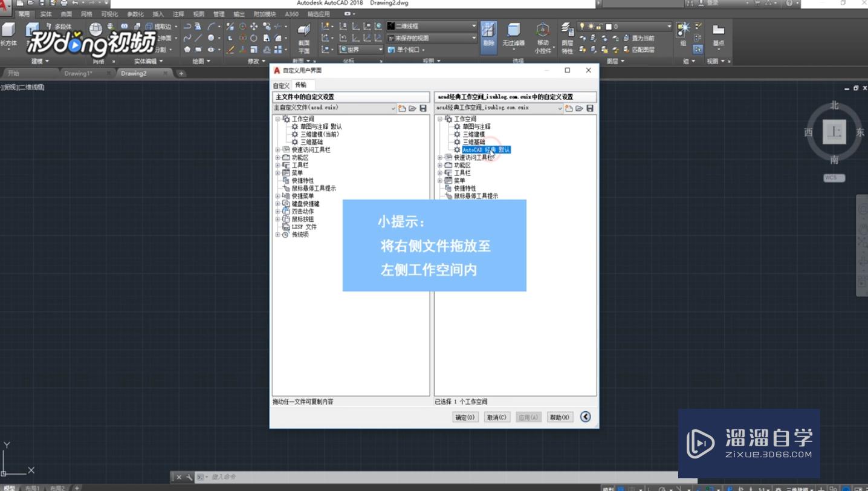Click the 长方体 box modeling tool
Image resolution: width=868 pixels, height=491 pixels.
8,35
